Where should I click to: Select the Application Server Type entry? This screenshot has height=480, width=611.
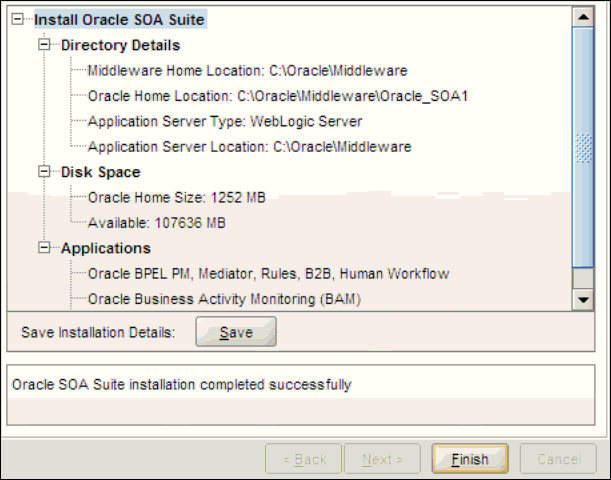pyautogui.click(x=224, y=122)
